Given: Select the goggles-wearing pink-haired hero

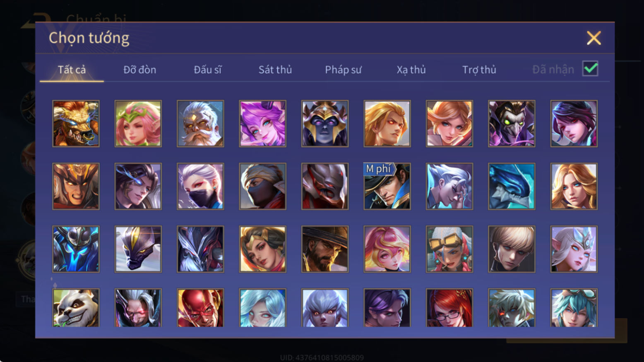Looking at the screenshot, I should point(449,249).
